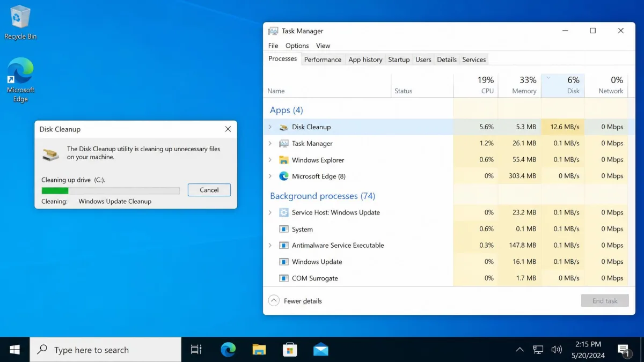Open the View menu
The height and width of the screenshot is (362, 644).
323,46
